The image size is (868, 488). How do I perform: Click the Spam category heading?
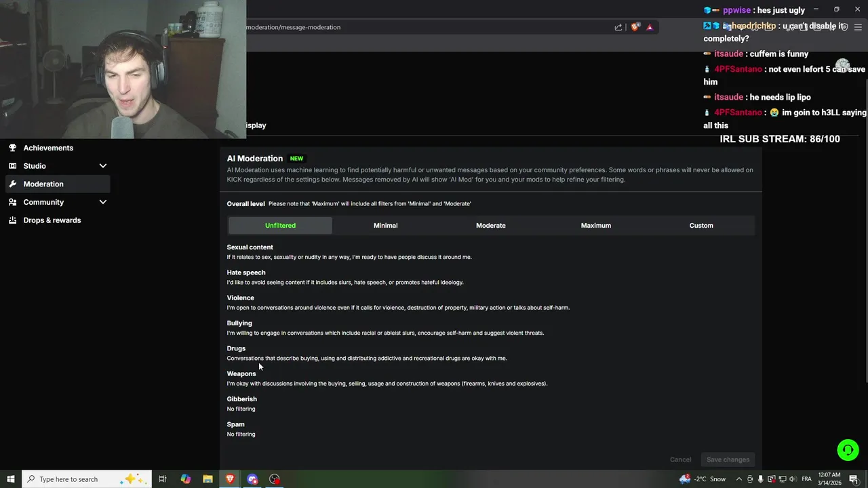[x=235, y=424]
